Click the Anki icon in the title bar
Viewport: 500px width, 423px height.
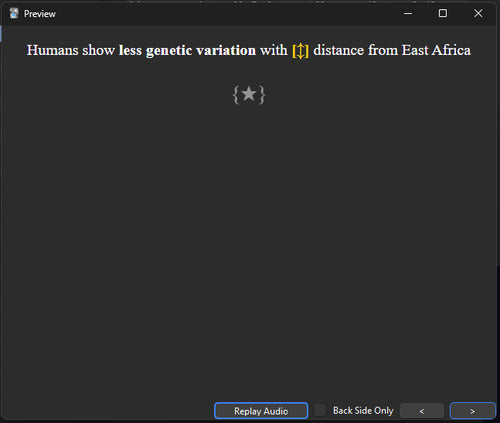14,14
